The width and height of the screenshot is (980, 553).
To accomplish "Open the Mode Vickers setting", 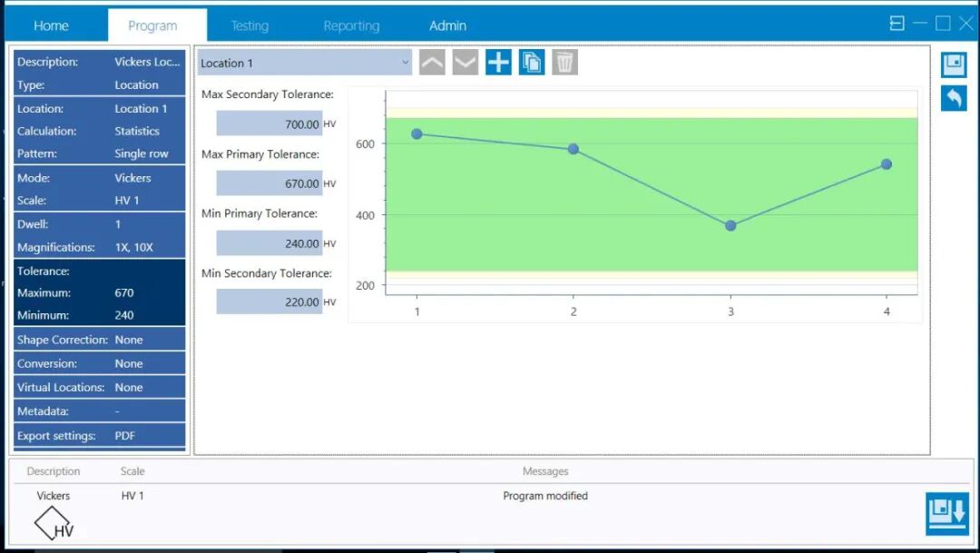I will pyautogui.click(x=100, y=178).
